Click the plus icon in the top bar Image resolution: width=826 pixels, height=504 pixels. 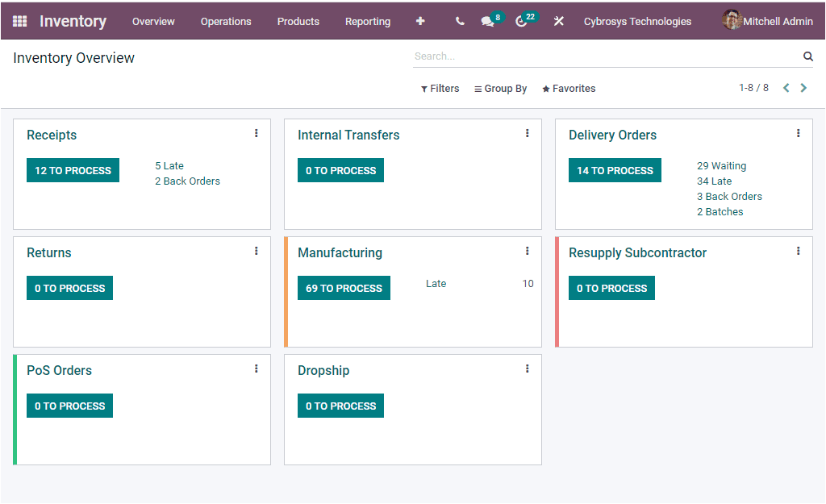(x=420, y=20)
